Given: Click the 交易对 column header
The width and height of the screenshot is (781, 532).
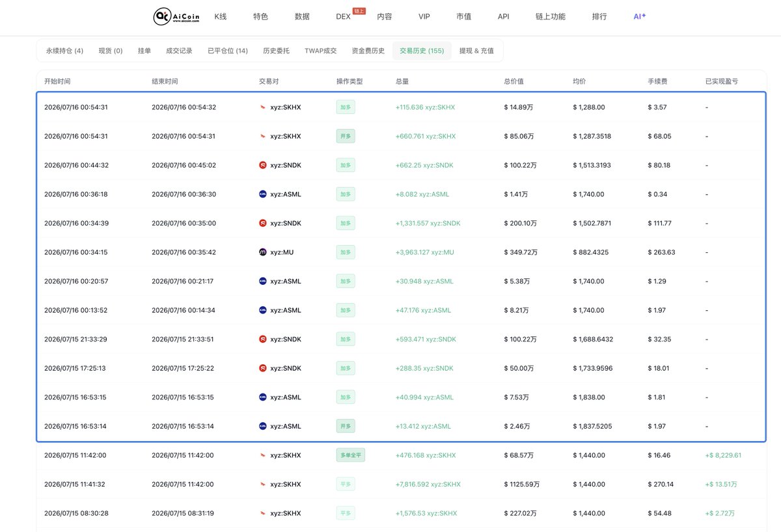Looking at the screenshot, I should pyautogui.click(x=269, y=81).
